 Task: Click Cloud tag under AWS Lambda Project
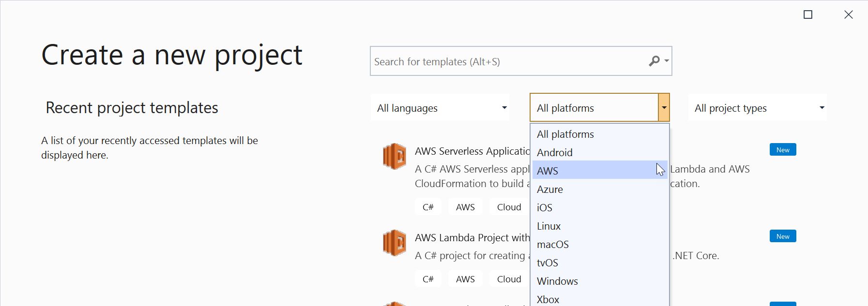point(509,279)
